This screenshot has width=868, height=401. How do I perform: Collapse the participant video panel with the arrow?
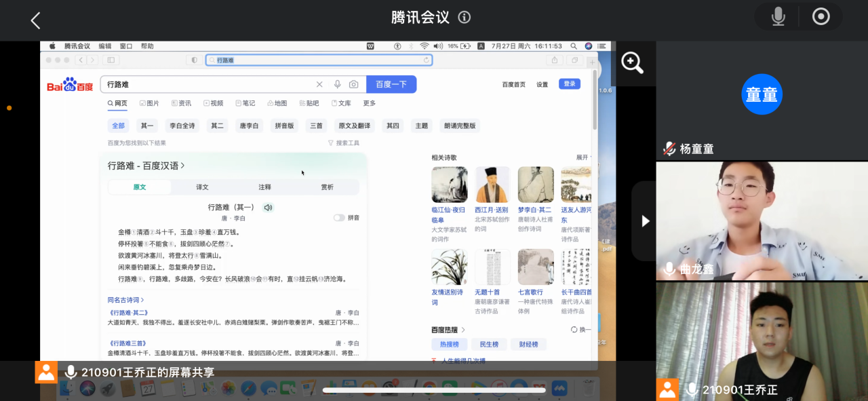[x=645, y=221]
